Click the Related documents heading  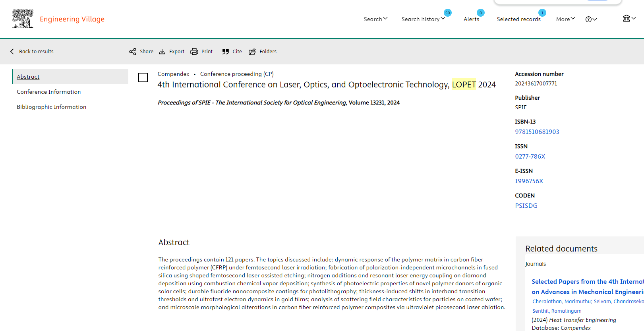pos(561,249)
